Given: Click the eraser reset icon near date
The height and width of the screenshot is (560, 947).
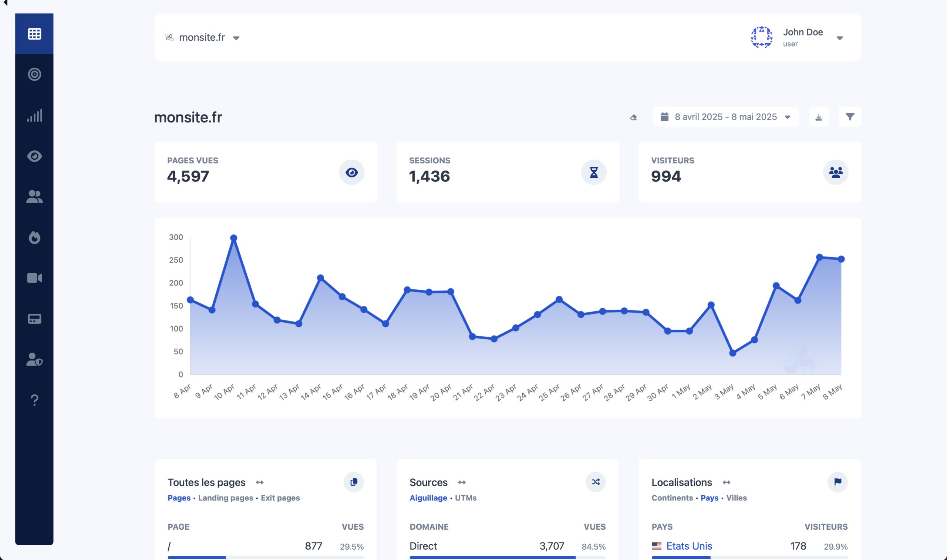Looking at the screenshot, I should coord(634,117).
